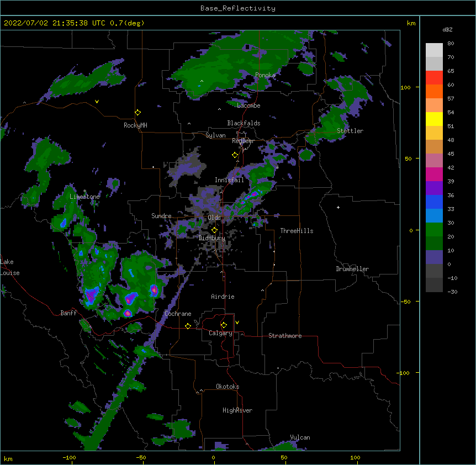This screenshot has width=476, height=465.
Task: Select the bright green 20-30 dBZ swatch
Action: tap(434, 230)
